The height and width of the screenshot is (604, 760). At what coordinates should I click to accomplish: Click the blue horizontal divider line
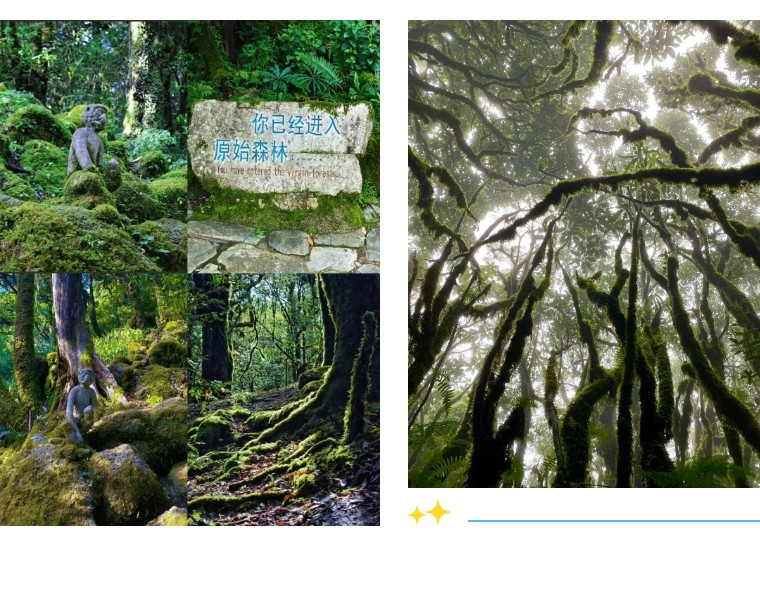(x=614, y=521)
